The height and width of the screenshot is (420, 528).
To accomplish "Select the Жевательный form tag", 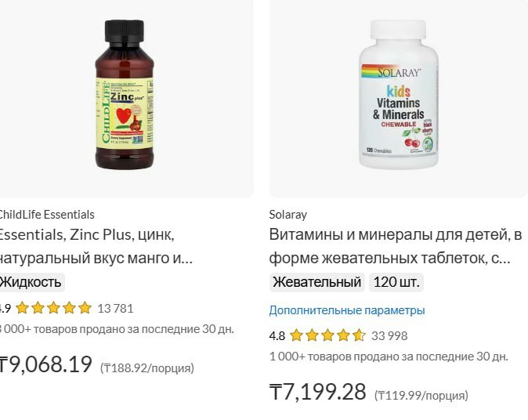I will click(x=316, y=282).
